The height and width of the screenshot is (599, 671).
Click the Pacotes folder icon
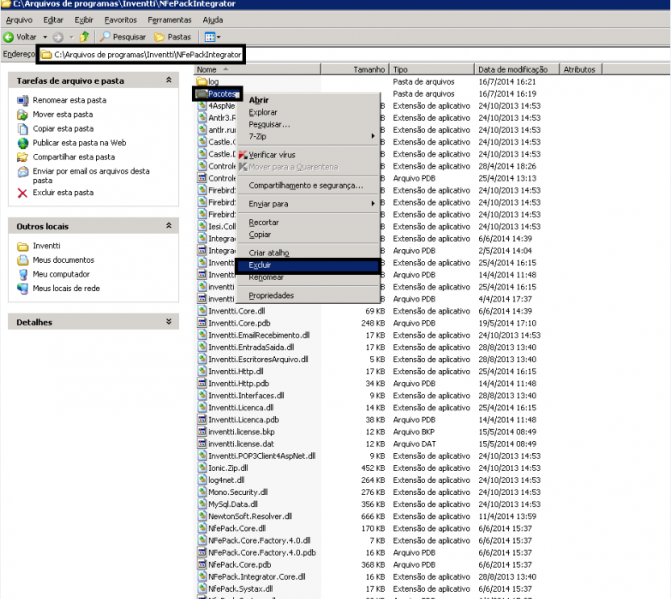(x=201, y=93)
